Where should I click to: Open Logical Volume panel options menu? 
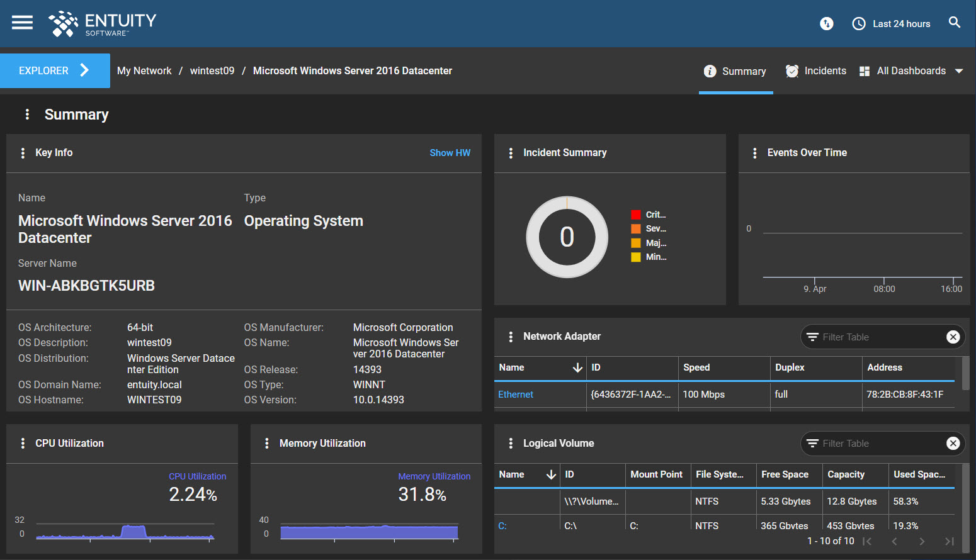pyautogui.click(x=511, y=444)
